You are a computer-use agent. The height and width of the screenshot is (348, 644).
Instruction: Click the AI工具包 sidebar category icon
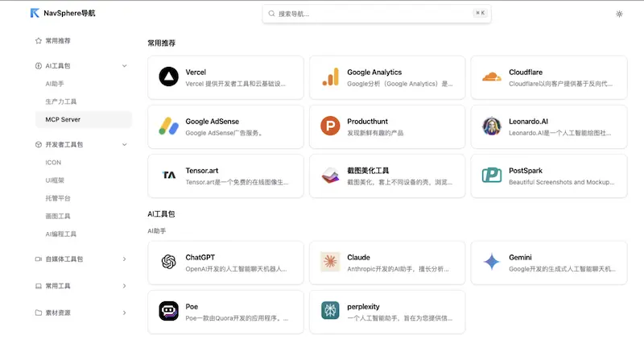click(x=39, y=66)
